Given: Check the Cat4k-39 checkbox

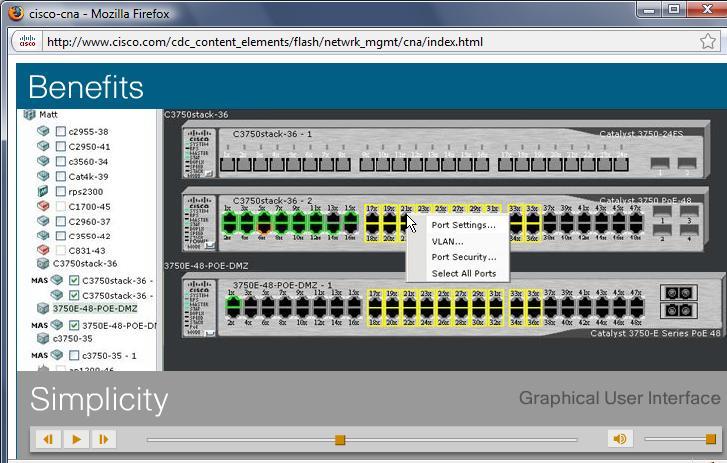Looking at the screenshot, I should (61, 177).
